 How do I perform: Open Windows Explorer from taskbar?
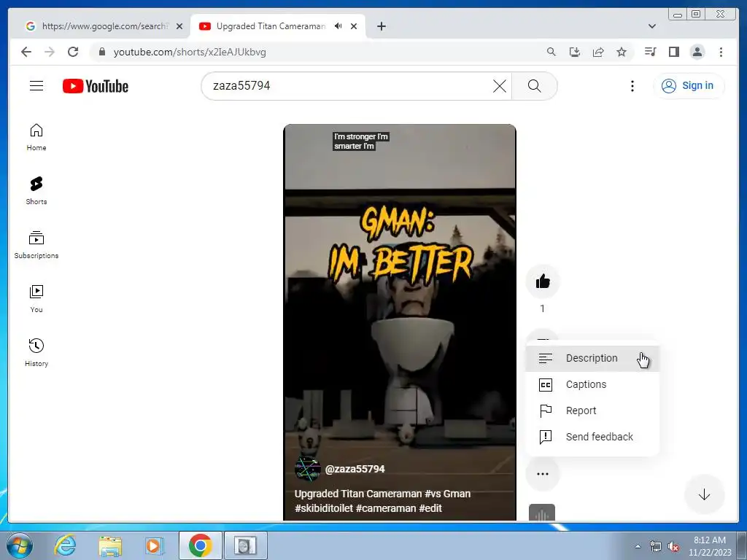tap(110, 545)
